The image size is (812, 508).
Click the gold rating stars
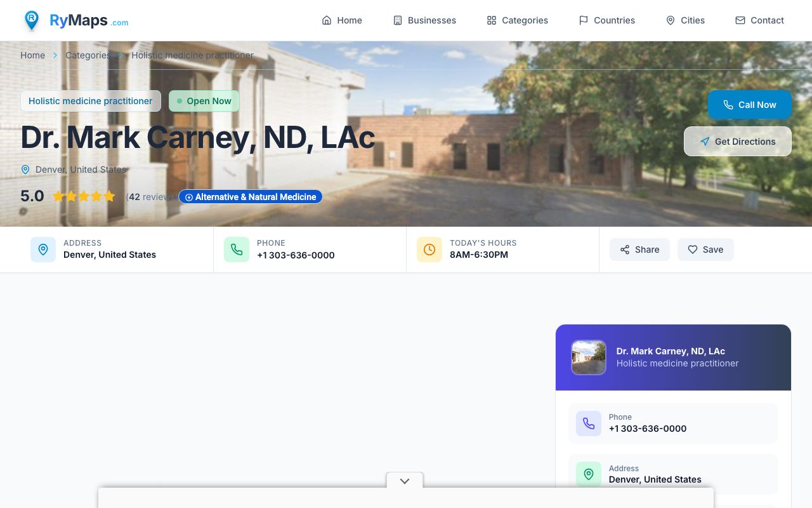84,196
